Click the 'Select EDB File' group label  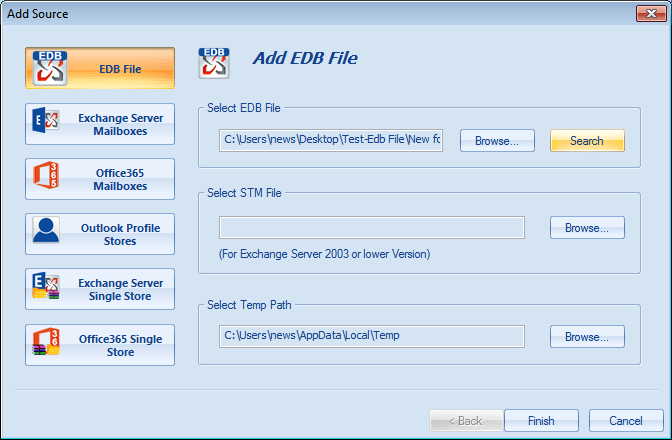243,108
